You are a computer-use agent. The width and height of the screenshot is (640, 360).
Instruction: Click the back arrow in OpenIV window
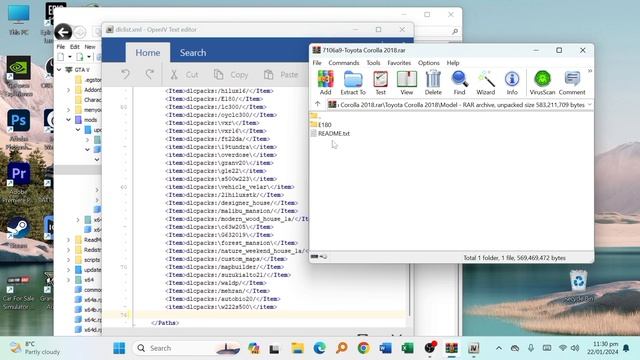[63, 32]
